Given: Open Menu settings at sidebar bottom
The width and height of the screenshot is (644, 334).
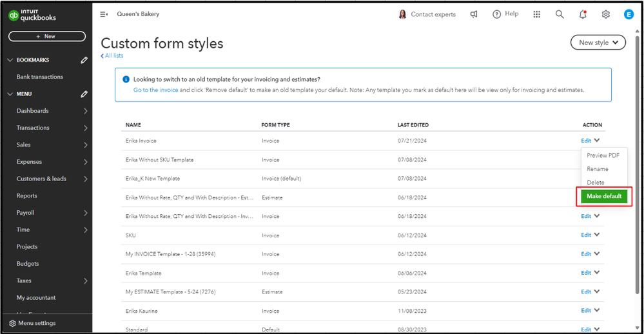Looking at the screenshot, I should pyautogui.click(x=37, y=323).
